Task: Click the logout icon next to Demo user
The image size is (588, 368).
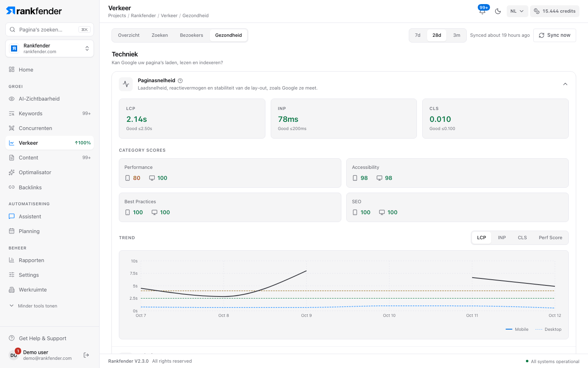Action: (x=86, y=355)
